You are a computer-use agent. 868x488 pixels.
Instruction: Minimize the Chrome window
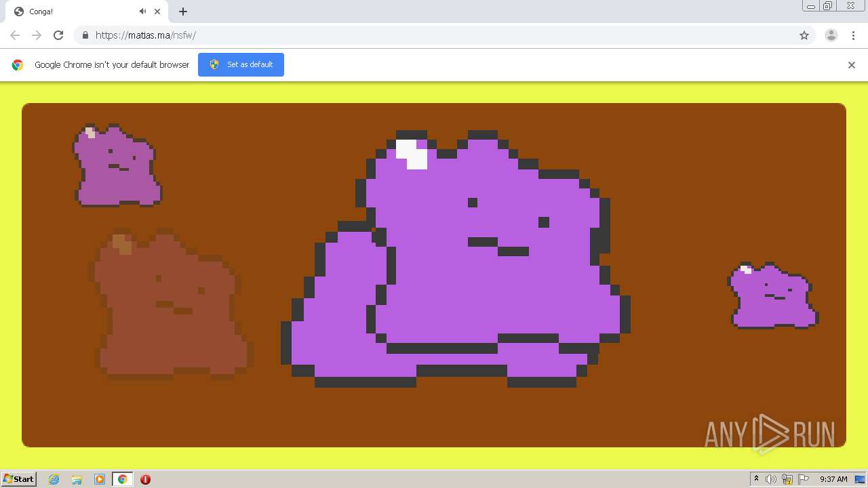[811, 6]
